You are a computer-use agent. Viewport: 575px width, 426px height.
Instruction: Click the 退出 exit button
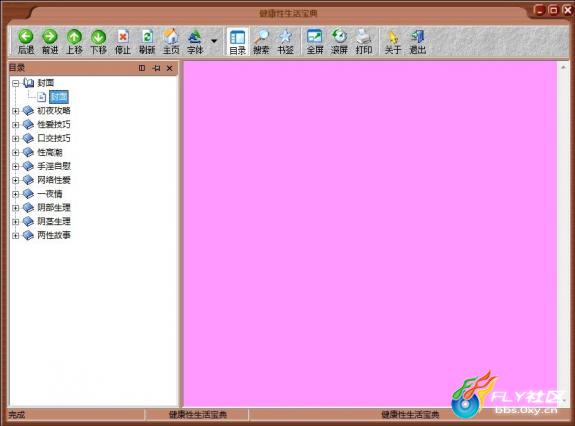click(417, 41)
